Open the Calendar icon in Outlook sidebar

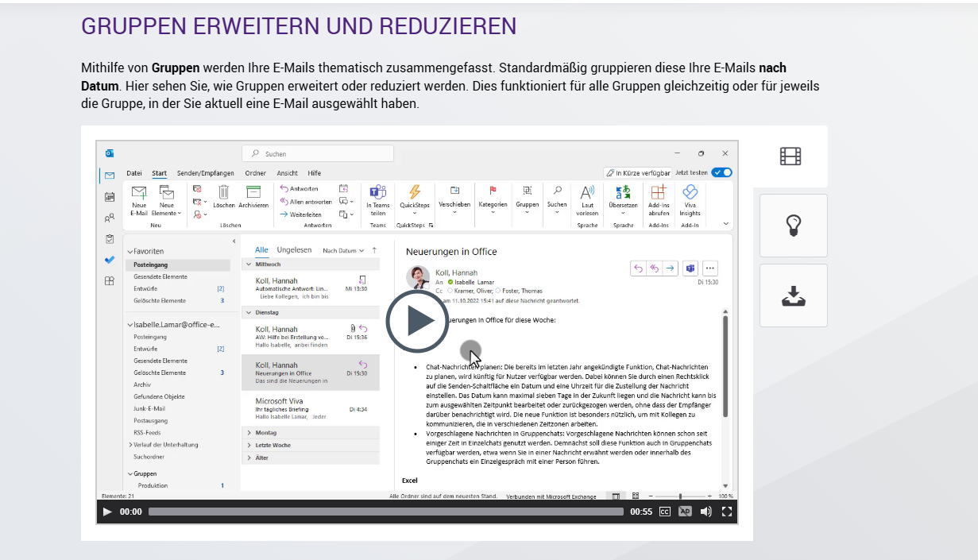click(110, 196)
